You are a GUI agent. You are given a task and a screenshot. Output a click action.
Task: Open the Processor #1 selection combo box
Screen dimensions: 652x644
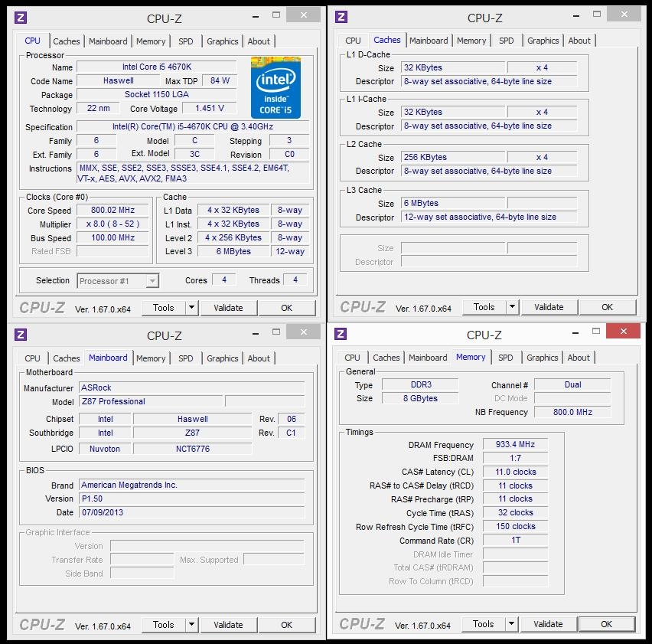[118, 281]
